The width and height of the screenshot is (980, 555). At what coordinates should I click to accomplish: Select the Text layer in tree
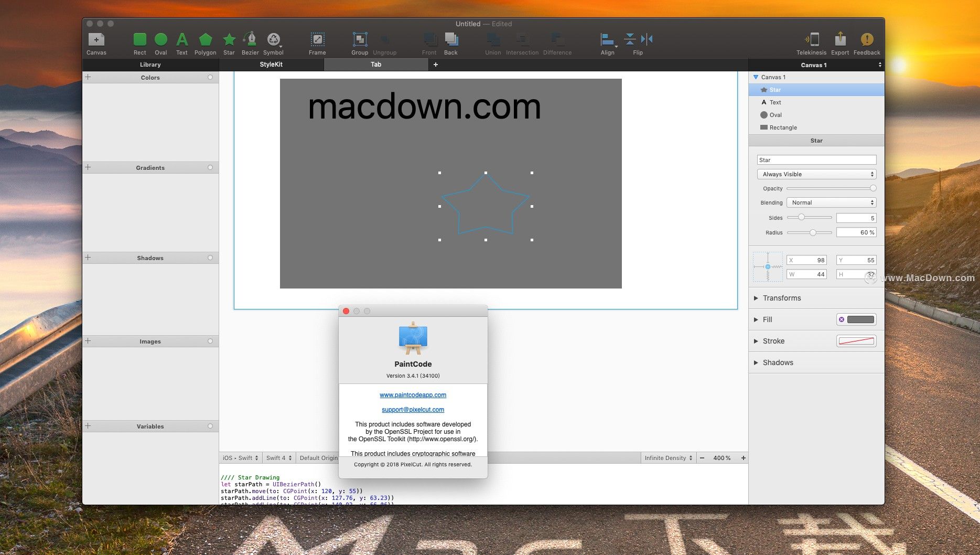click(x=816, y=102)
